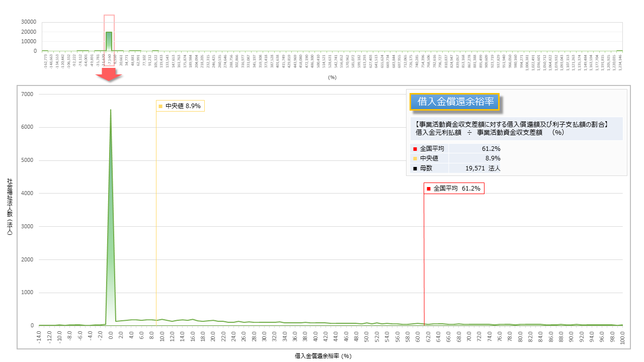Click the yellow 中央値 legend row
The height and width of the screenshot is (362, 644).
coord(456,158)
